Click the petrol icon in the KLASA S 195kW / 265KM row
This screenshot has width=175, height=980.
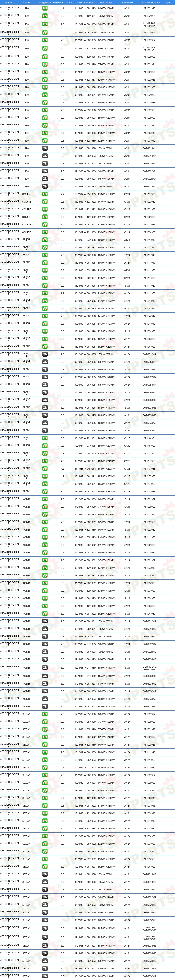pyautogui.click(x=45, y=484)
